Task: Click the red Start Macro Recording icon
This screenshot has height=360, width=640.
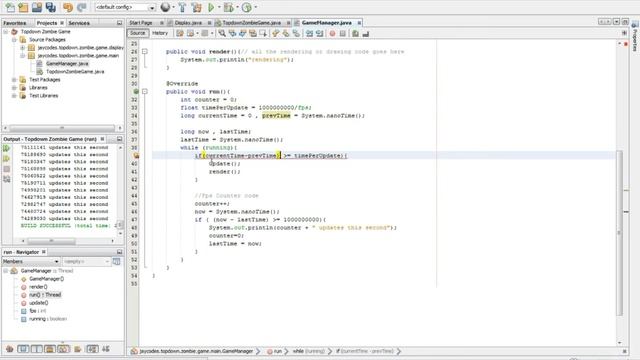Action: 332,33
